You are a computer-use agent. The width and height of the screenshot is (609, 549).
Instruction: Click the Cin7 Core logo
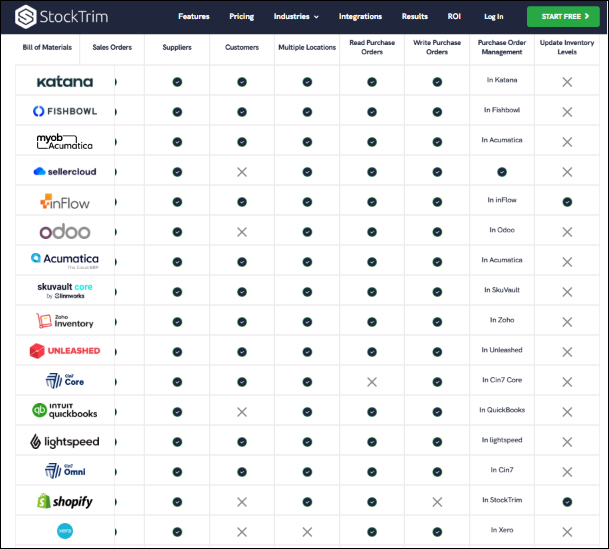65,381
